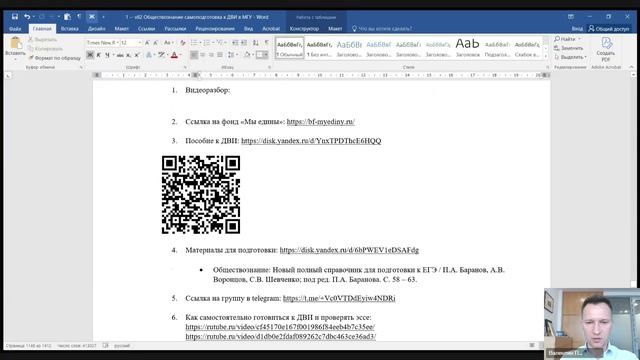This screenshot has width=640, height=360.
Task: Click the Заменить replace button
Action: [x=569, y=48]
